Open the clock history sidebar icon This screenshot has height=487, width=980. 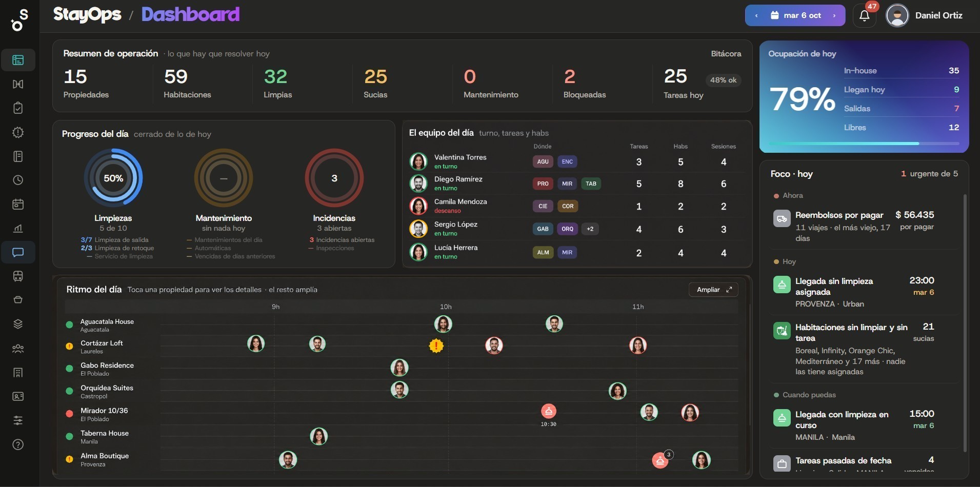[18, 180]
